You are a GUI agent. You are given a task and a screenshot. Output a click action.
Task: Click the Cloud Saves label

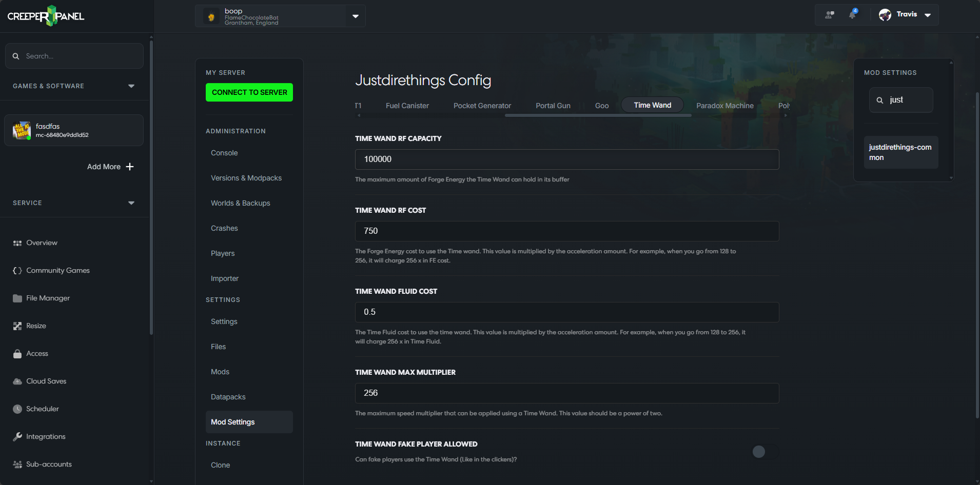tap(46, 381)
